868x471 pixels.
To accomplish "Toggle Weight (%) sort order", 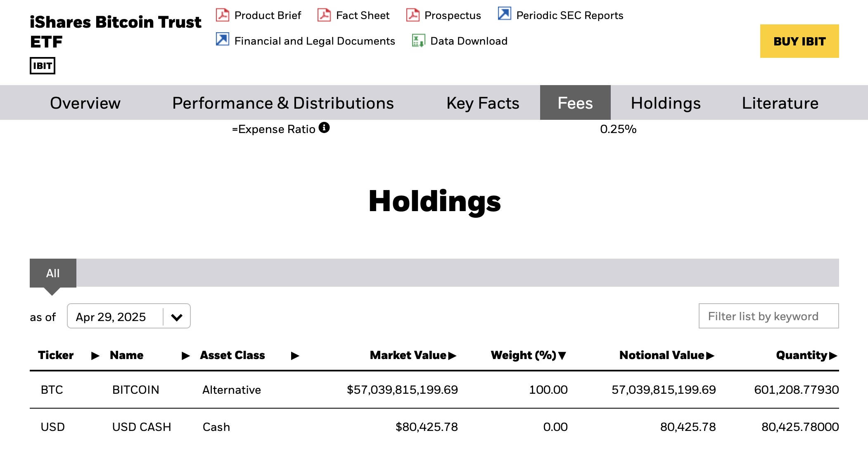I will 528,355.
